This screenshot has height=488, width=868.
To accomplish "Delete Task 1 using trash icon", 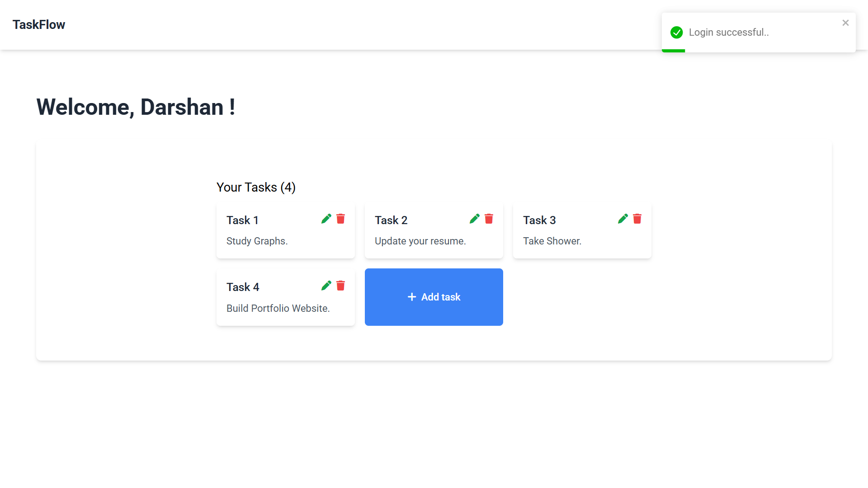I will click(341, 219).
